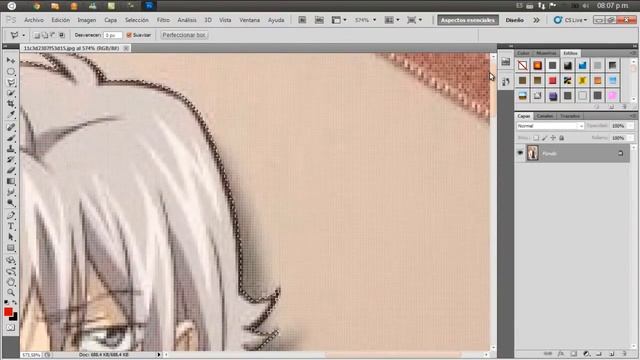Select the Clone Stamp tool
This screenshot has width=640, height=360.
[x=11, y=149]
